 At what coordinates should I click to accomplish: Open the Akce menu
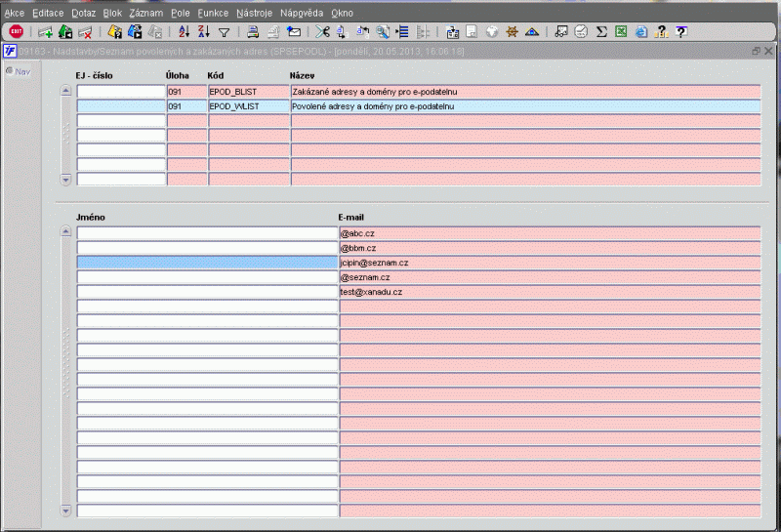(x=15, y=13)
